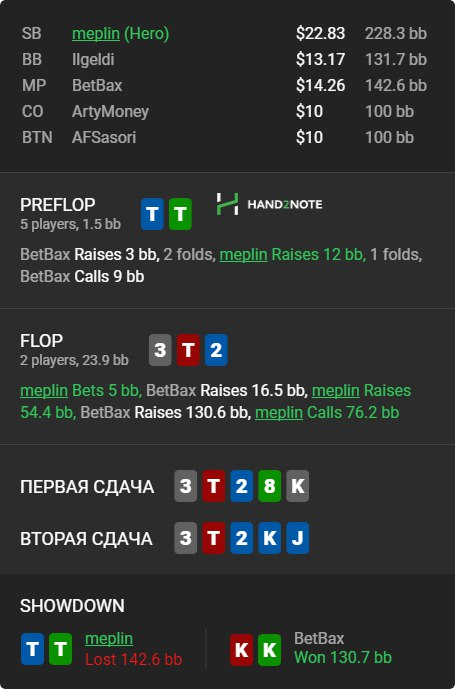Screen dimensions: 455x689
Task: Click the gray K card in first runout
Action: pyautogui.click(x=298, y=486)
